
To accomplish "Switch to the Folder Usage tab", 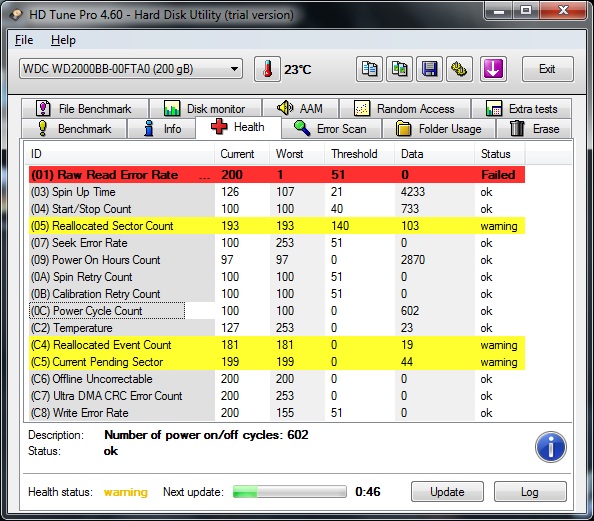I will tap(439, 128).
